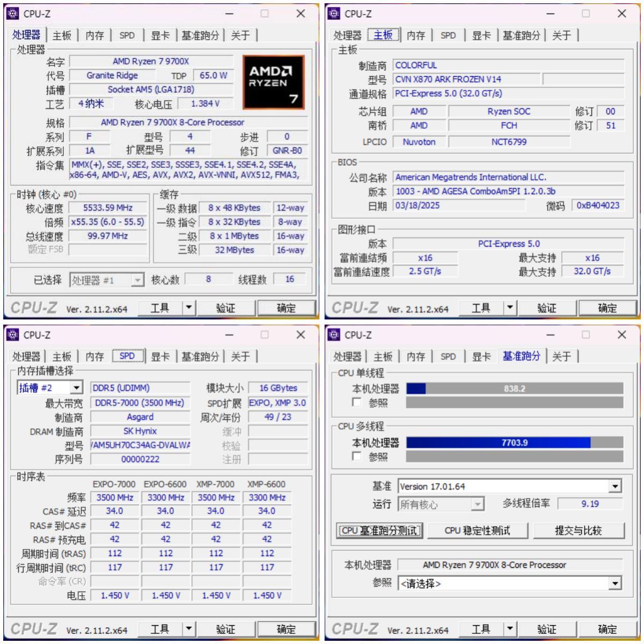Click the week/year 49 / 23 field

[277, 417]
